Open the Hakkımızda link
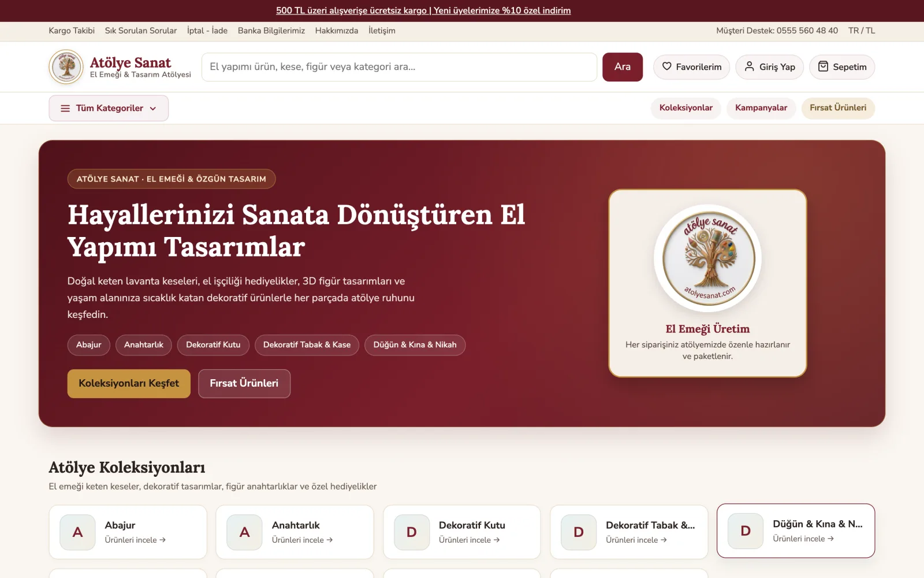The width and height of the screenshot is (924, 578). pos(337,31)
